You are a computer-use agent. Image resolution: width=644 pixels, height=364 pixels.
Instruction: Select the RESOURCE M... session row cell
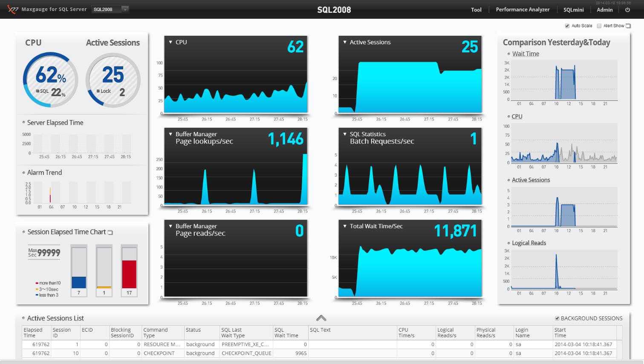(163, 344)
